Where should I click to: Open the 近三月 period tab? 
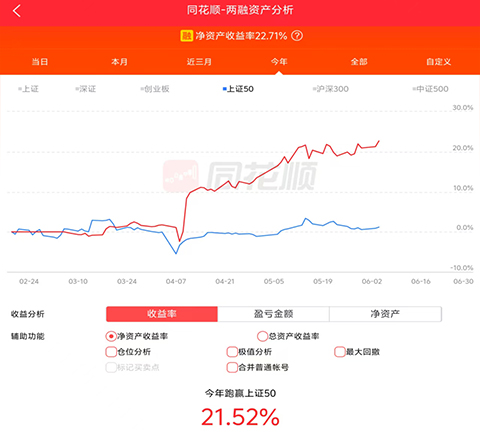click(x=199, y=62)
